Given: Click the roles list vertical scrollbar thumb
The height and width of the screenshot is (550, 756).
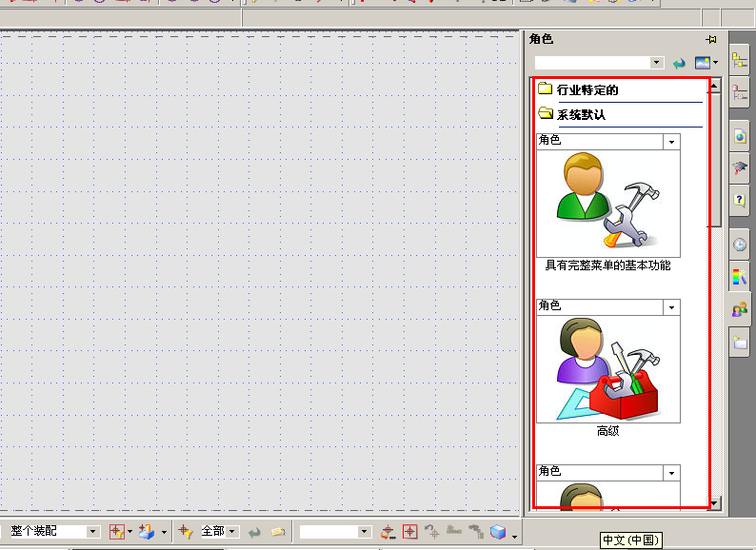Looking at the screenshot, I should (715, 159).
